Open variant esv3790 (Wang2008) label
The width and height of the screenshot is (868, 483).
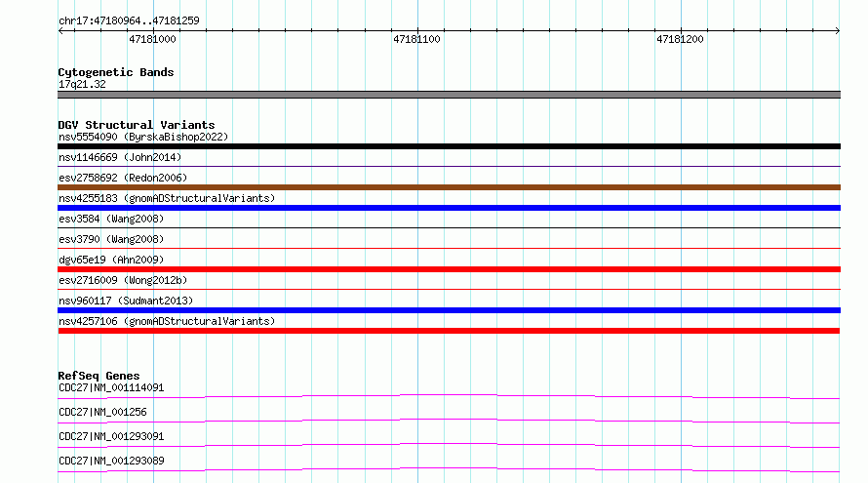coord(111,239)
